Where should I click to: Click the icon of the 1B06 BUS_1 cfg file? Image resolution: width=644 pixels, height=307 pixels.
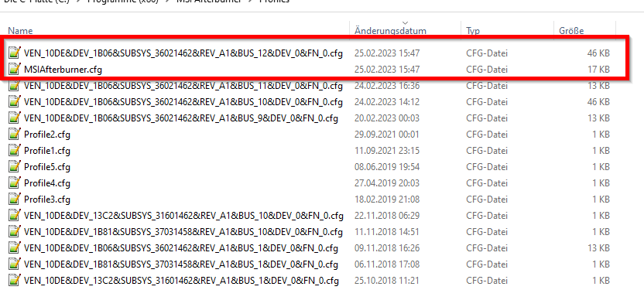[x=15, y=248]
